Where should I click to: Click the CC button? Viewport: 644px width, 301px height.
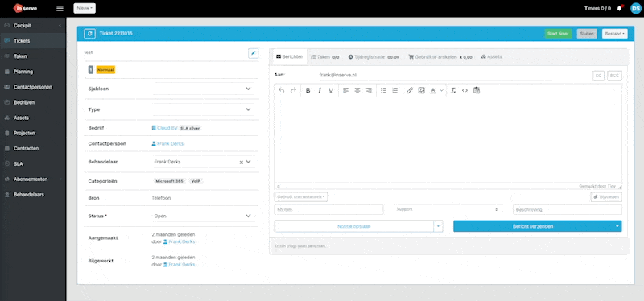(598, 76)
